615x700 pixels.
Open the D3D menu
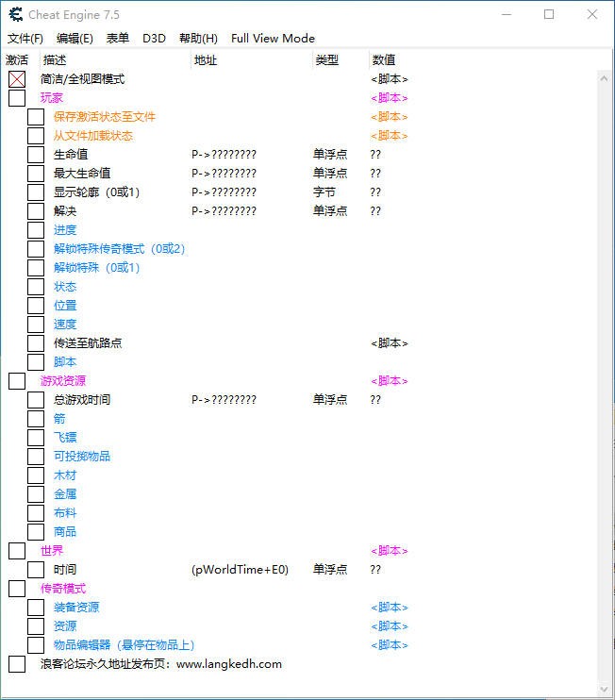(154, 39)
